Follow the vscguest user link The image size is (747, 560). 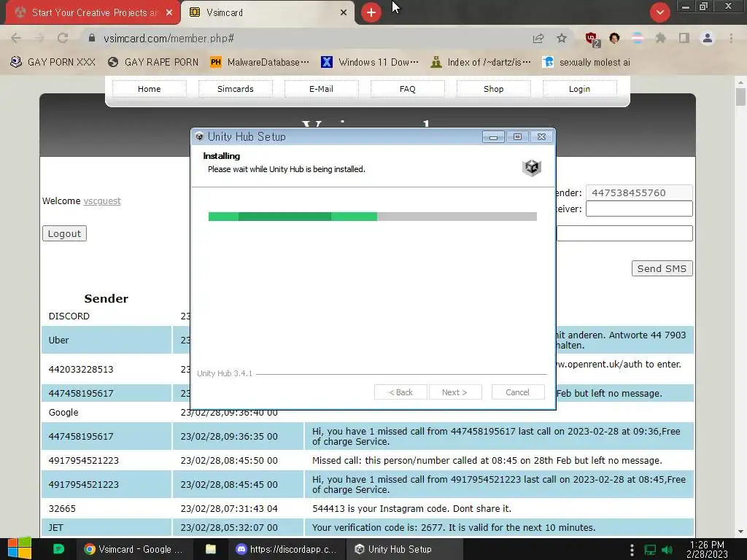(102, 201)
